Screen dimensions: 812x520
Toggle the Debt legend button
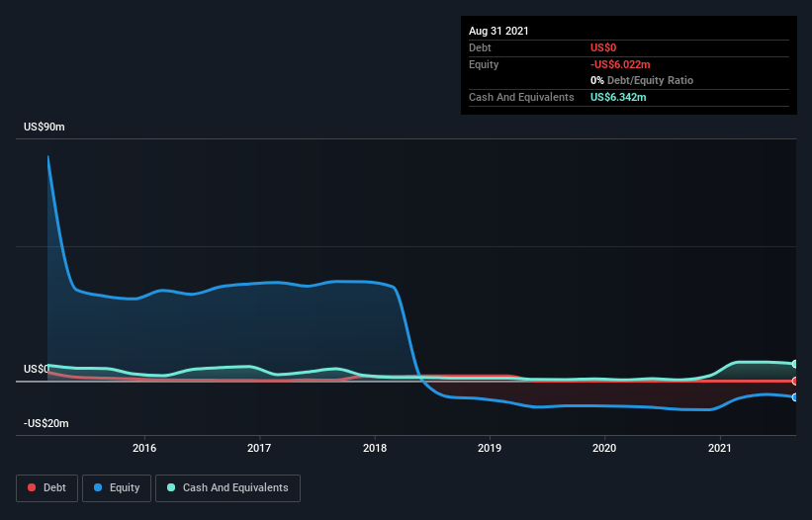pyautogui.click(x=46, y=488)
